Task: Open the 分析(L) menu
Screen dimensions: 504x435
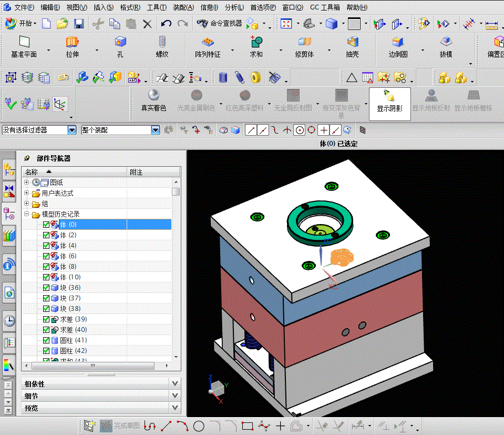Action: [x=234, y=7]
